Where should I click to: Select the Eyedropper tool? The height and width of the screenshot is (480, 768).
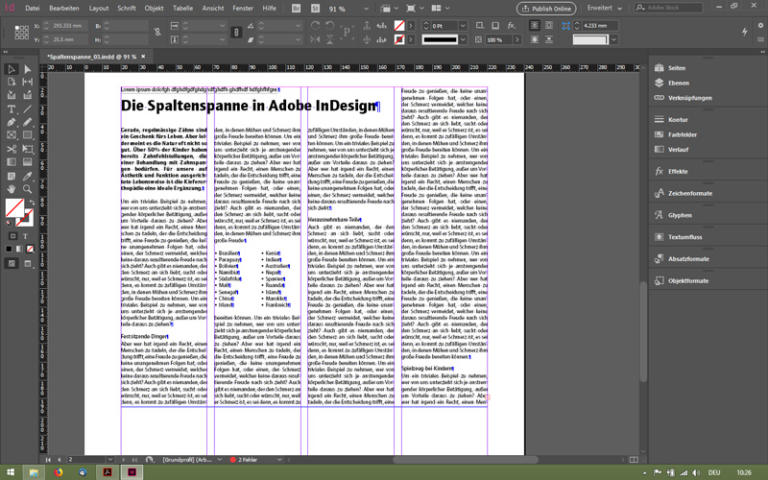coord(27,176)
